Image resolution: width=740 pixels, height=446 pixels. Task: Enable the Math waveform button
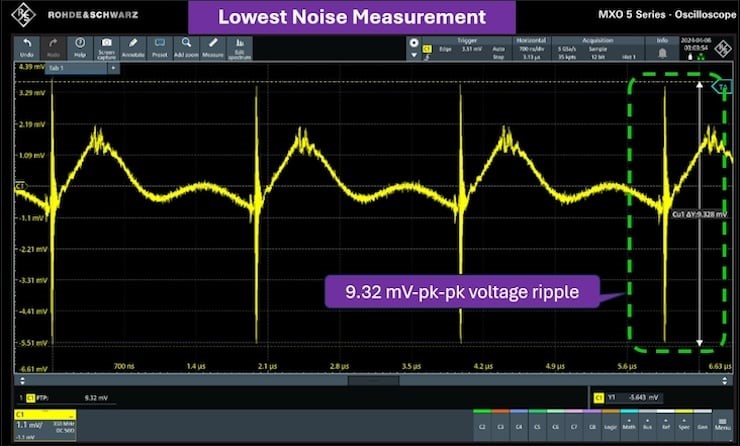pyautogui.click(x=628, y=425)
